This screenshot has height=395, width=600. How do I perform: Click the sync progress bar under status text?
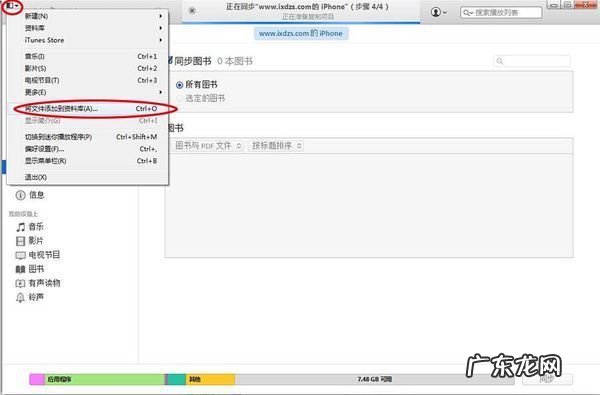(x=301, y=23)
